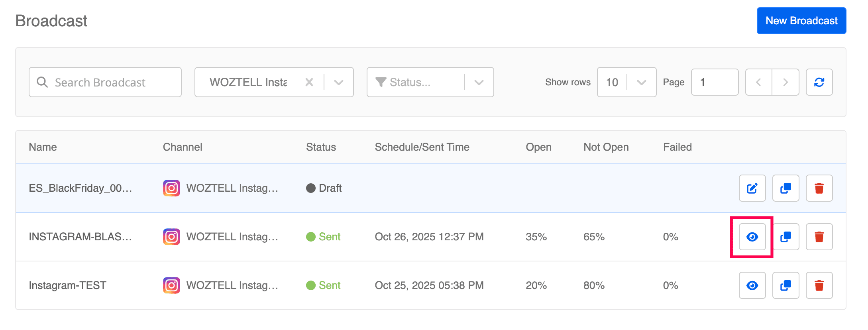Click the Page number input field
Image resolution: width=868 pixels, height=330 pixels.
[x=714, y=82]
